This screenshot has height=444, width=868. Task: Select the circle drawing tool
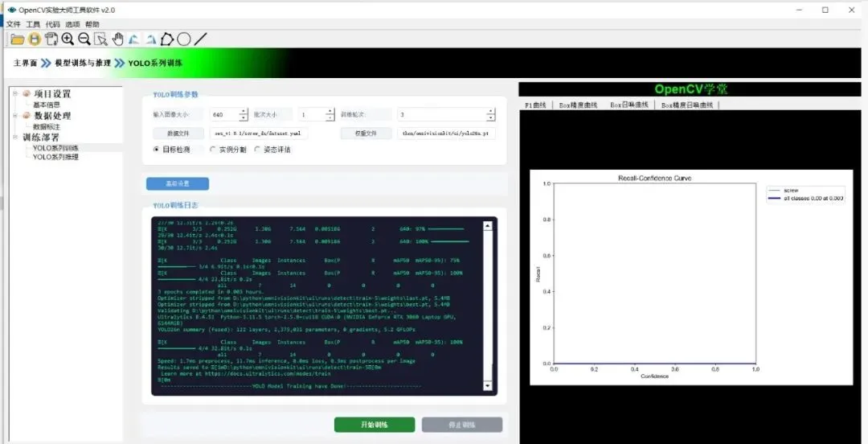click(184, 39)
